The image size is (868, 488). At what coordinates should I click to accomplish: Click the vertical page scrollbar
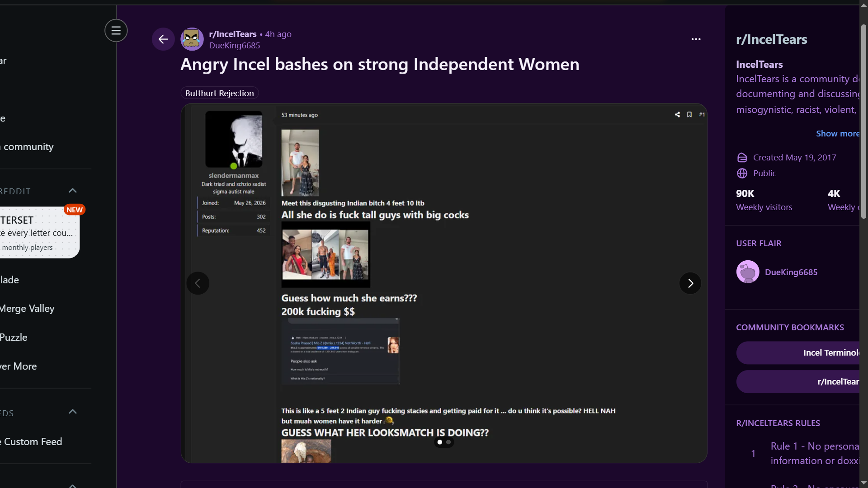coord(863,122)
